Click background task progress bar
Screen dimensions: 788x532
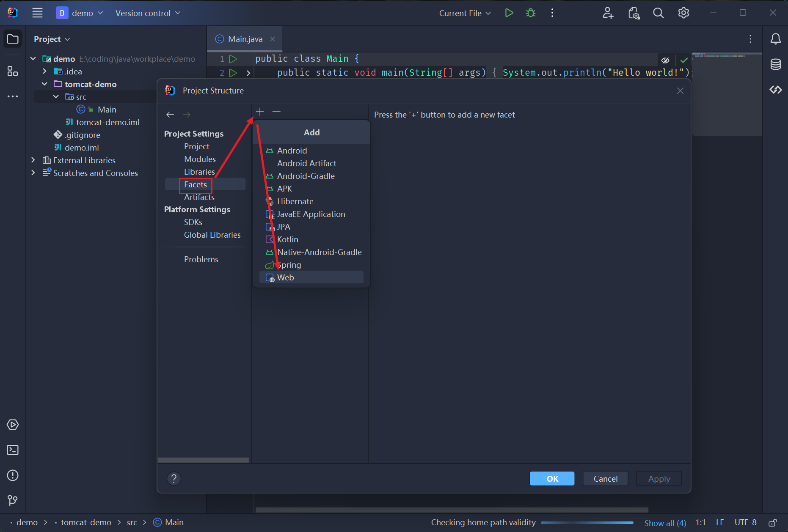[x=587, y=523]
